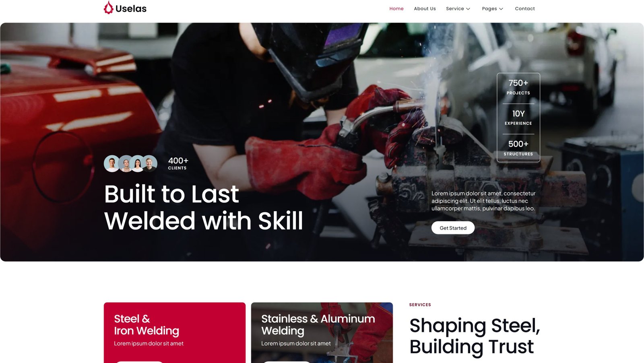Open the Contact page link
Image resolution: width=644 pixels, height=363 pixels.
point(525,8)
